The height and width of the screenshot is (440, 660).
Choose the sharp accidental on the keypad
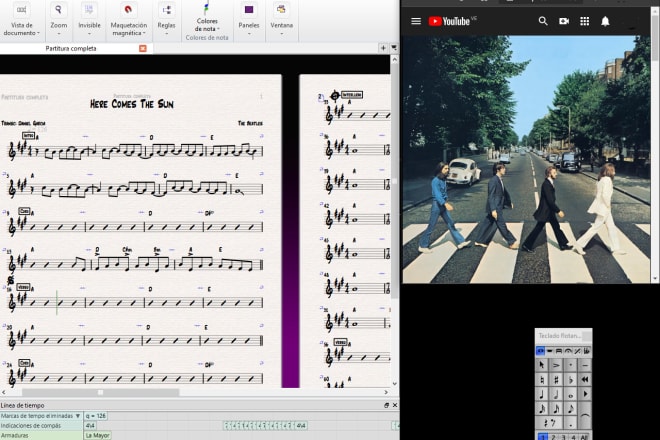click(556, 380)
